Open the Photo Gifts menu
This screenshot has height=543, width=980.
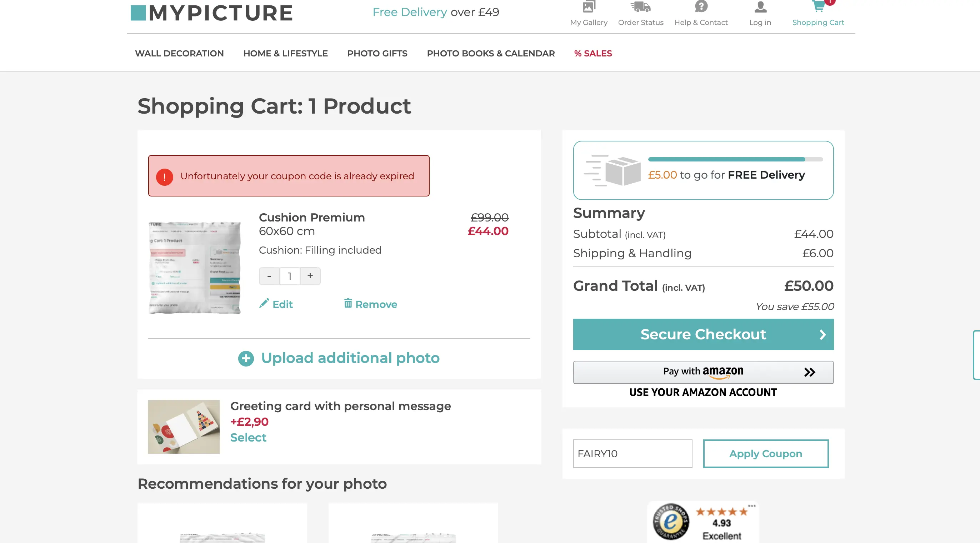(x=377, y=54)
